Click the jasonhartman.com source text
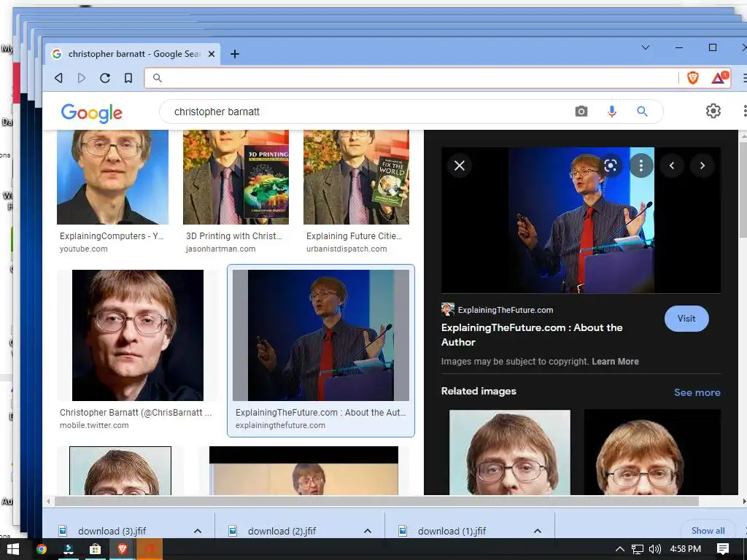The image size is (747, 560). tap(220, 249)
